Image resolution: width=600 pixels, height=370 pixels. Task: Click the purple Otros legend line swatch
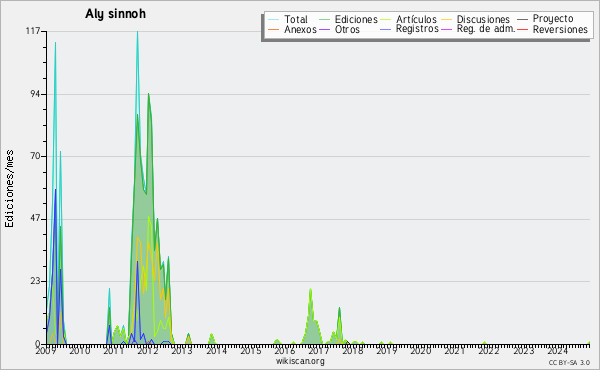324,29
